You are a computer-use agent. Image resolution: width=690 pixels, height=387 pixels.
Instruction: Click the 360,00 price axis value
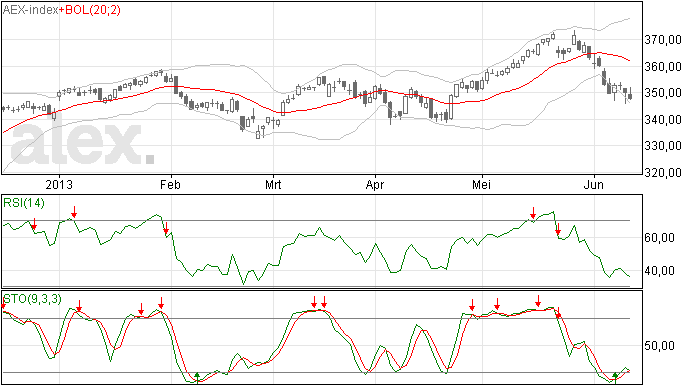coord(663,67)
